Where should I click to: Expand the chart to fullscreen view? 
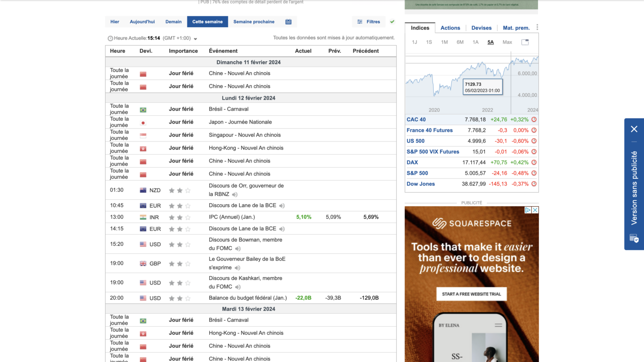pyautogui.click(x=525, y=42)
